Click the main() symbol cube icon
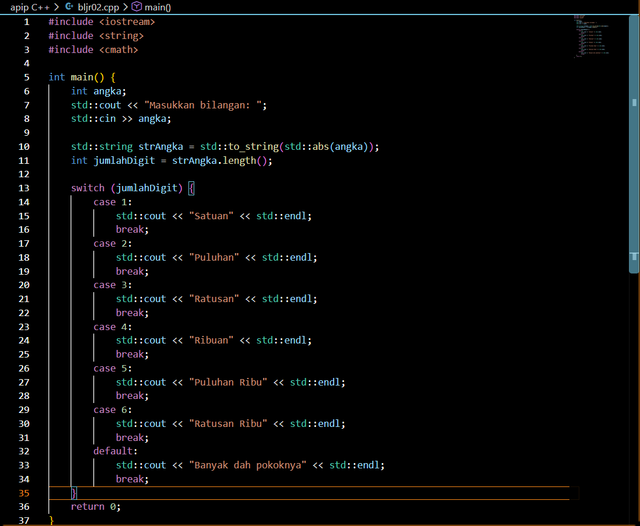 (137, 7)
